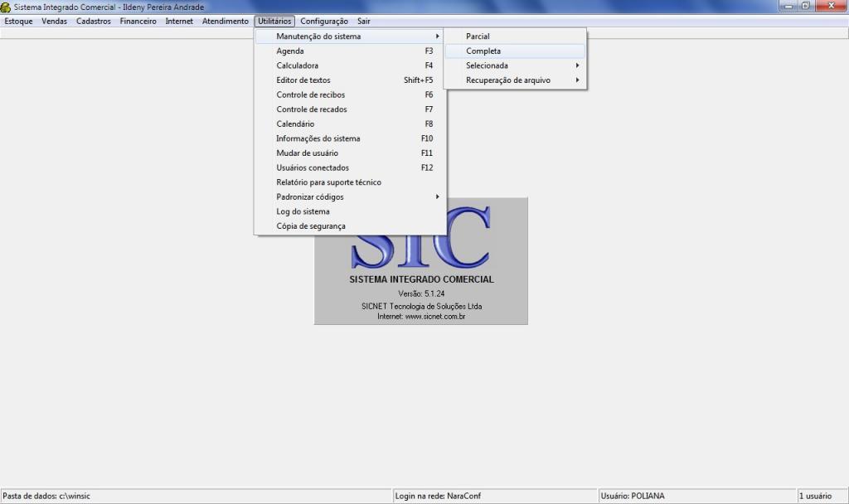The image size is (849, 504).
Task: Click SICNET Tecnologia de Soluções Ltda text
Action: coord(421,307)
